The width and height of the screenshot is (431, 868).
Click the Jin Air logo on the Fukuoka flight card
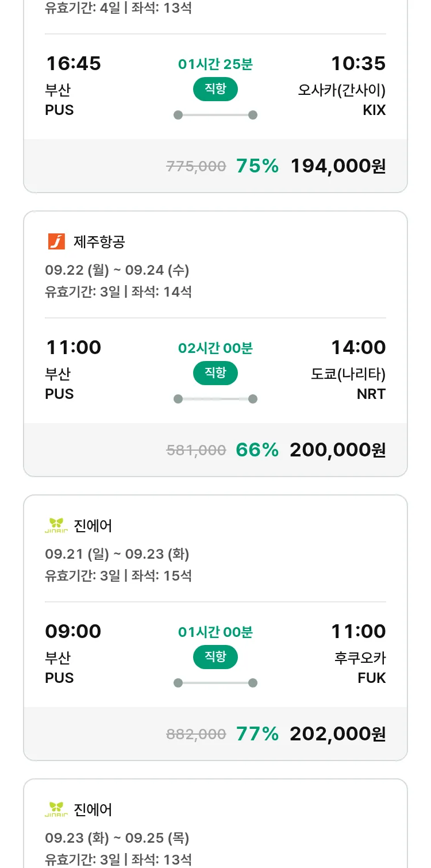coord(56,525)
